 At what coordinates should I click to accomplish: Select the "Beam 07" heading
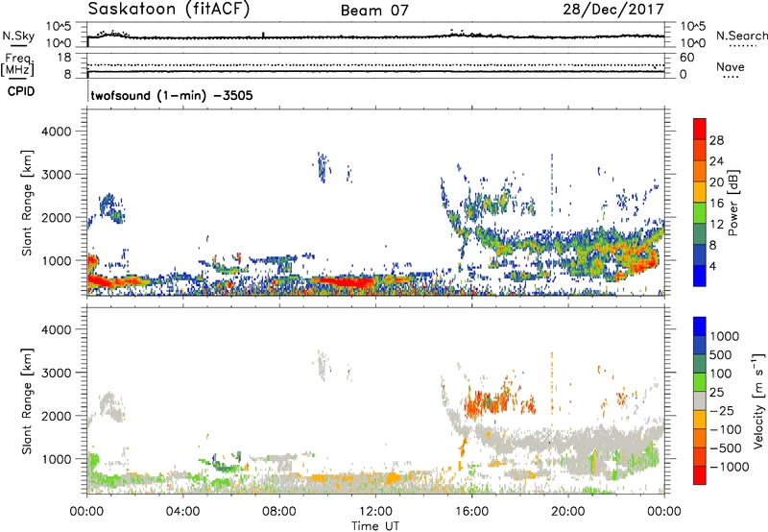click(374, 11)
